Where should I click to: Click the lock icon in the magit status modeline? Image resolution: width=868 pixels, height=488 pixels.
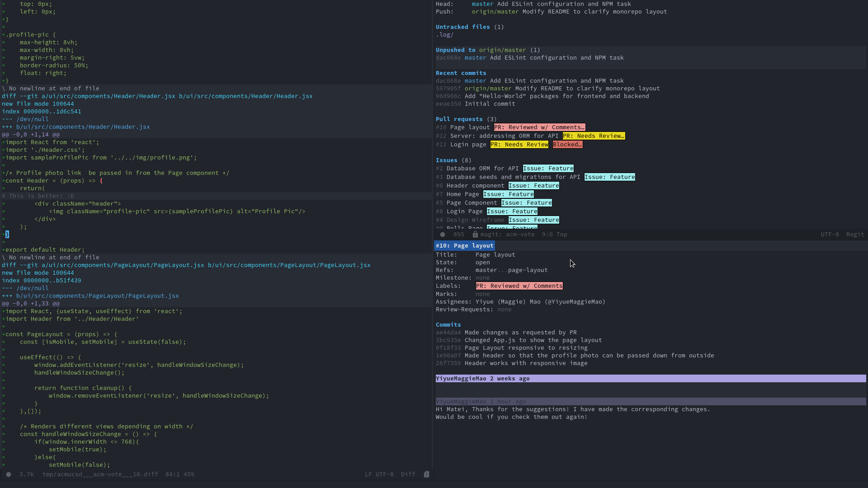click(x=475, y=235)
